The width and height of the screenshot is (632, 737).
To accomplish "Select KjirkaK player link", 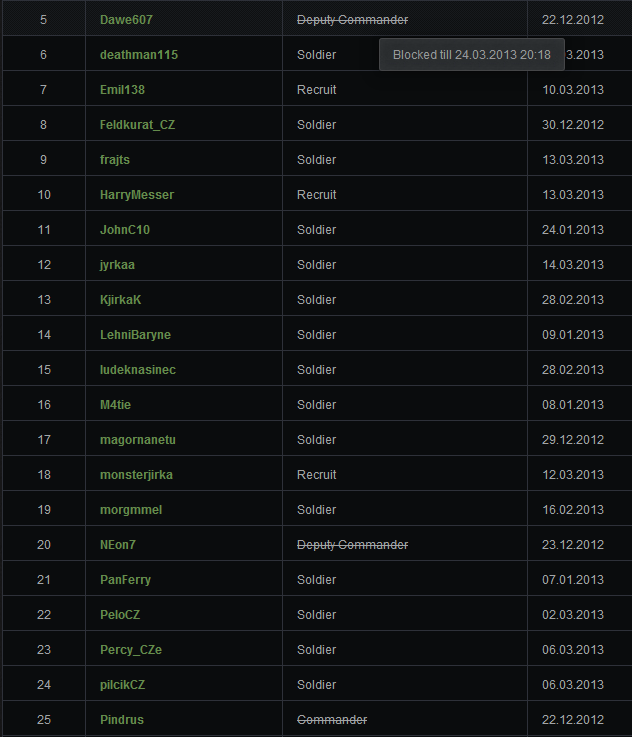I will point(120,300).
